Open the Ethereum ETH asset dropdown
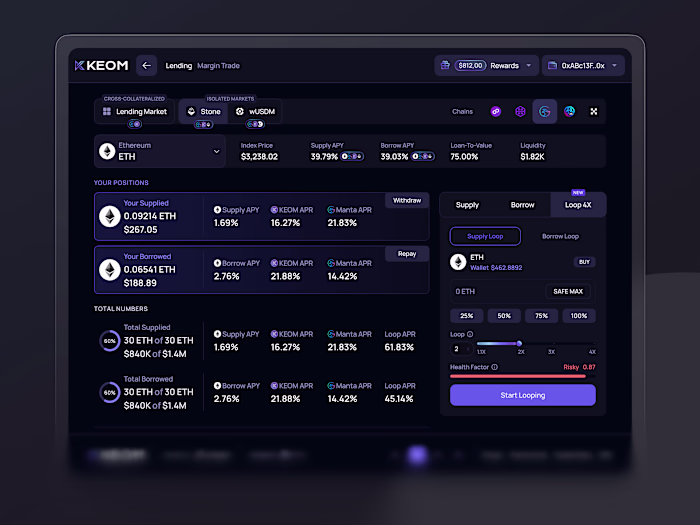 160,151
